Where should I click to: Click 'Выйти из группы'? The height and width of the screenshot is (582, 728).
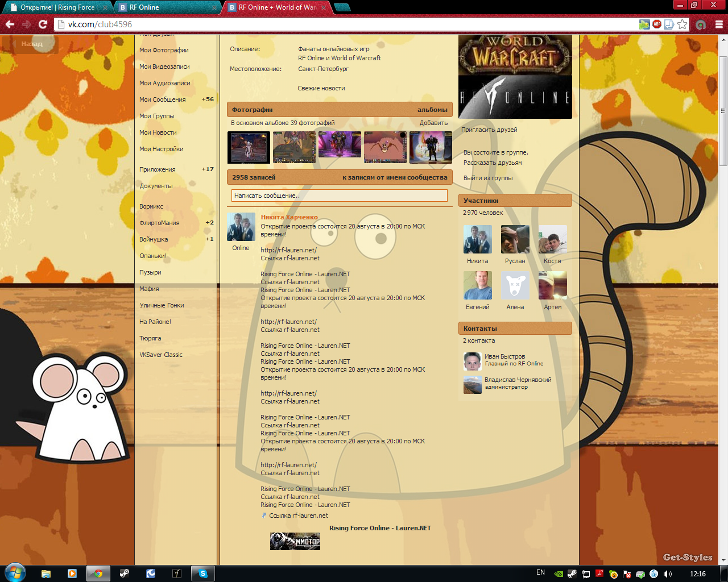(x=488, y=178)
